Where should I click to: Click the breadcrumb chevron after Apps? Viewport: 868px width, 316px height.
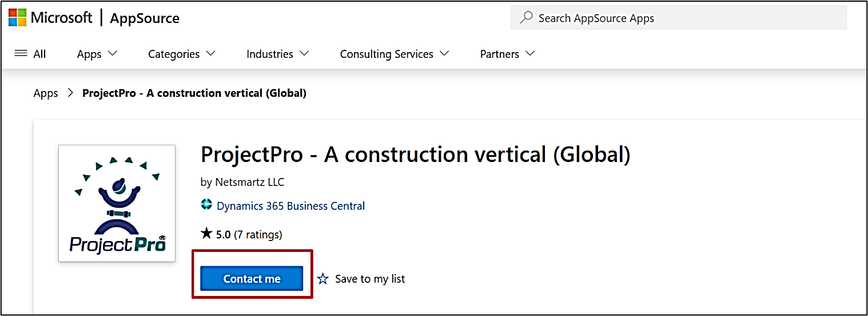click(x=70, y=93)
